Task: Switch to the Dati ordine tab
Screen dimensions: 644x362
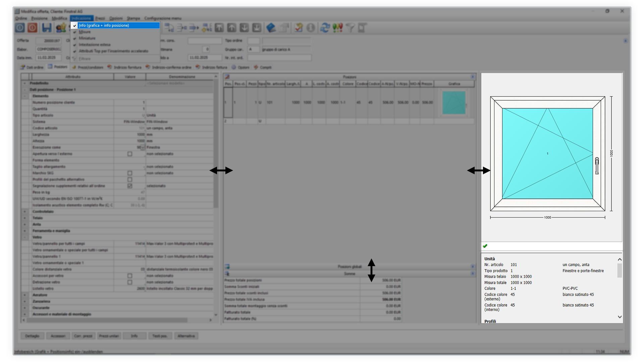Action: tap(32, 67)
